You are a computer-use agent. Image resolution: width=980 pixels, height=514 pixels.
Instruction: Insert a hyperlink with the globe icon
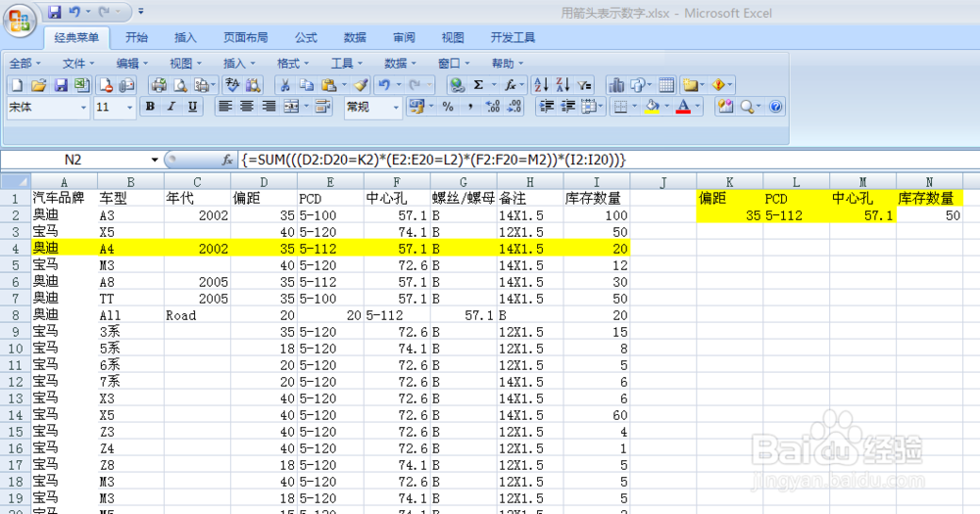[x=458, y=85]
